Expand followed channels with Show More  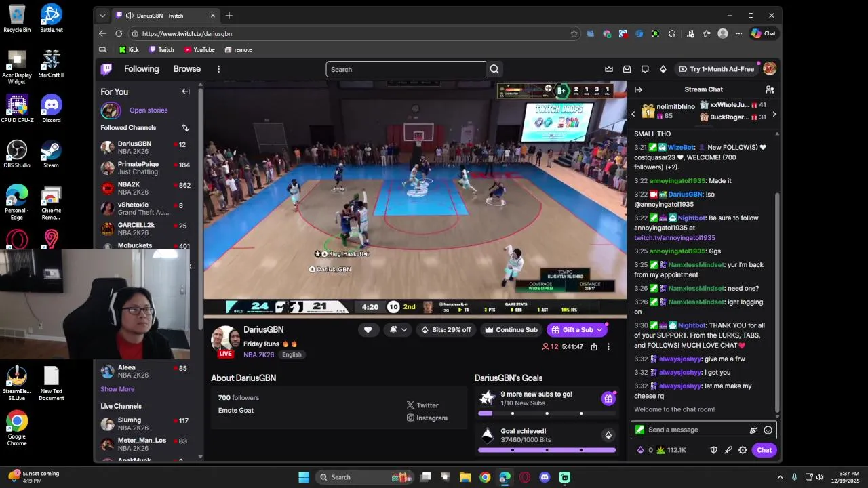(x=117, y=389)
